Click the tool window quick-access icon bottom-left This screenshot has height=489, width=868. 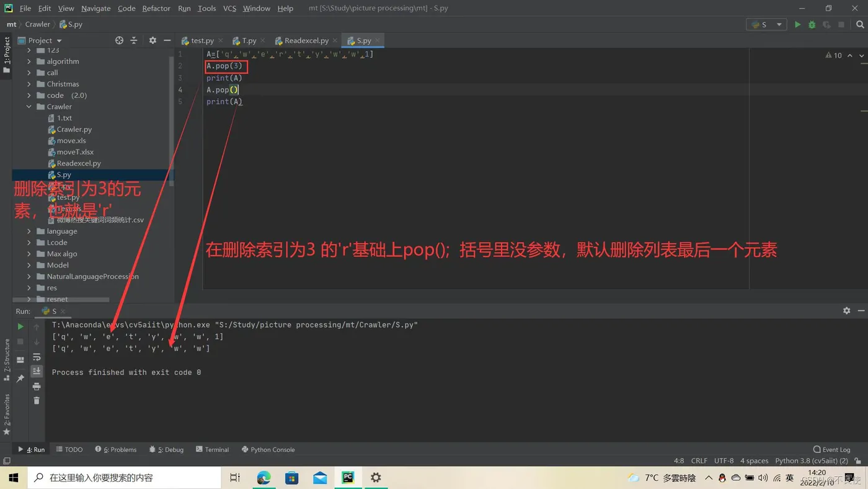(x=7, y=460)
